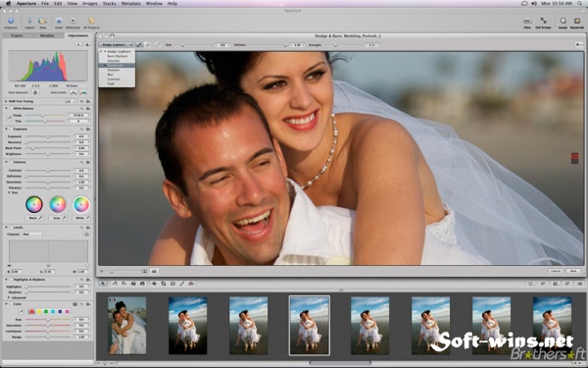This screenshot has height=368, width=588.
Task: Click the Black tint eyedropper button
Action: click(x=34, y=218)
